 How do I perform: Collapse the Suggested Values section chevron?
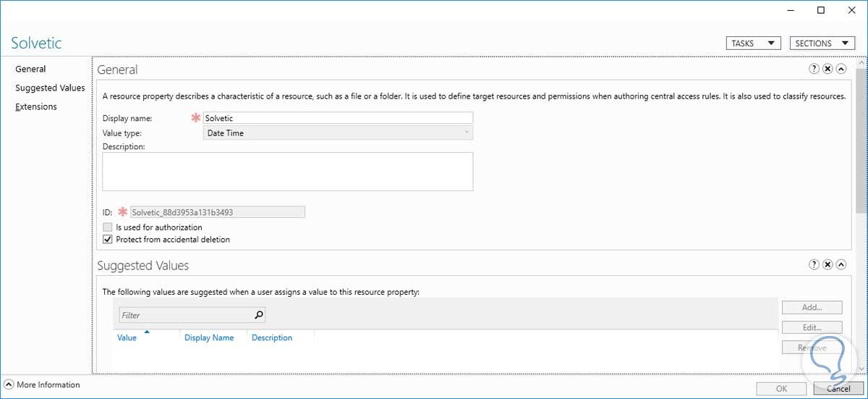tap(841, 265)
